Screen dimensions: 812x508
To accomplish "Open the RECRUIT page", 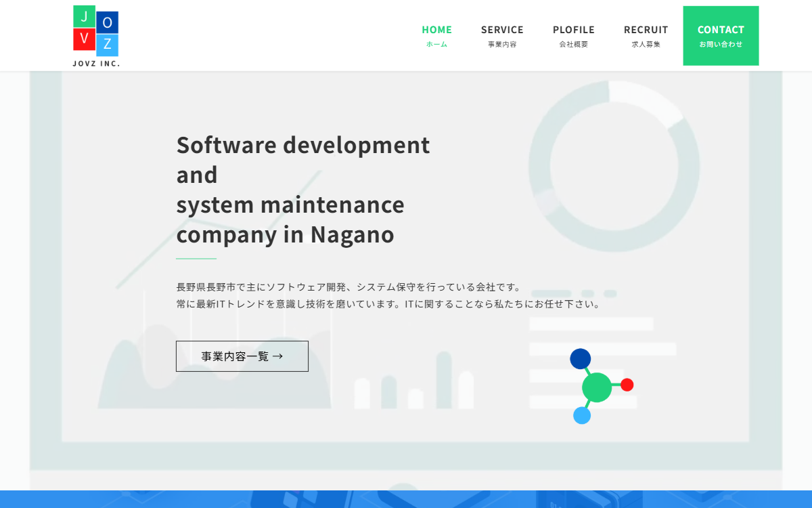I will click(646, 36).
